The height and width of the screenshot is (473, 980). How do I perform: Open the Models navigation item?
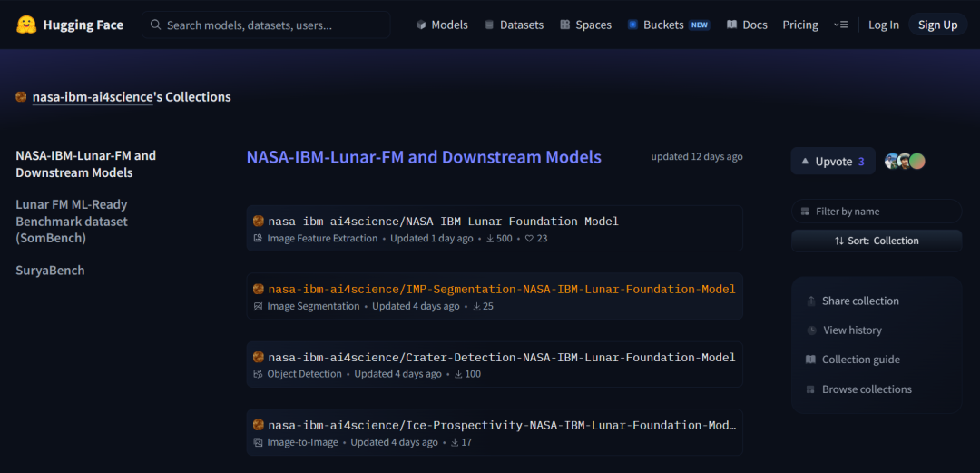(442, 25)
